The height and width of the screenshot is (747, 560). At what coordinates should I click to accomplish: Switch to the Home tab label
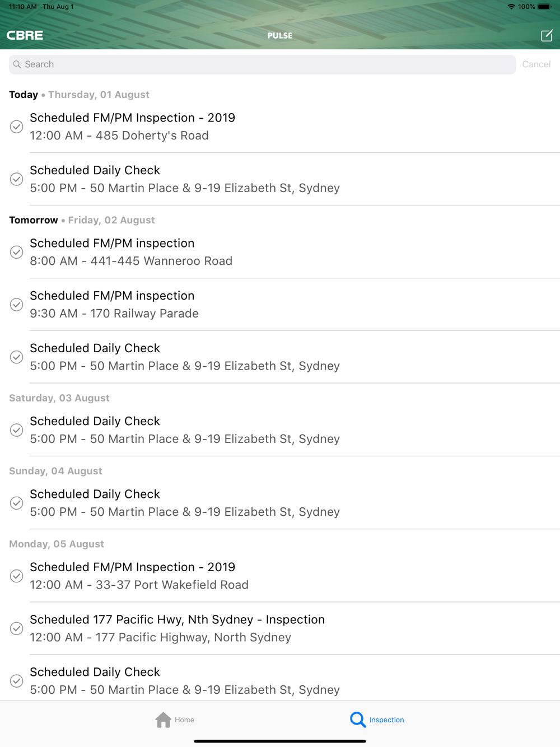click(184, 720)
